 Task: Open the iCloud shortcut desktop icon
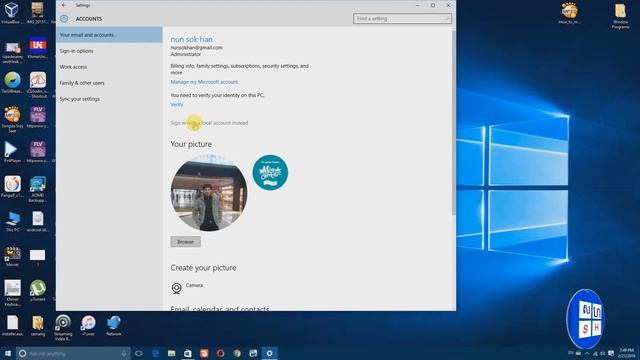tap(38, 85)
